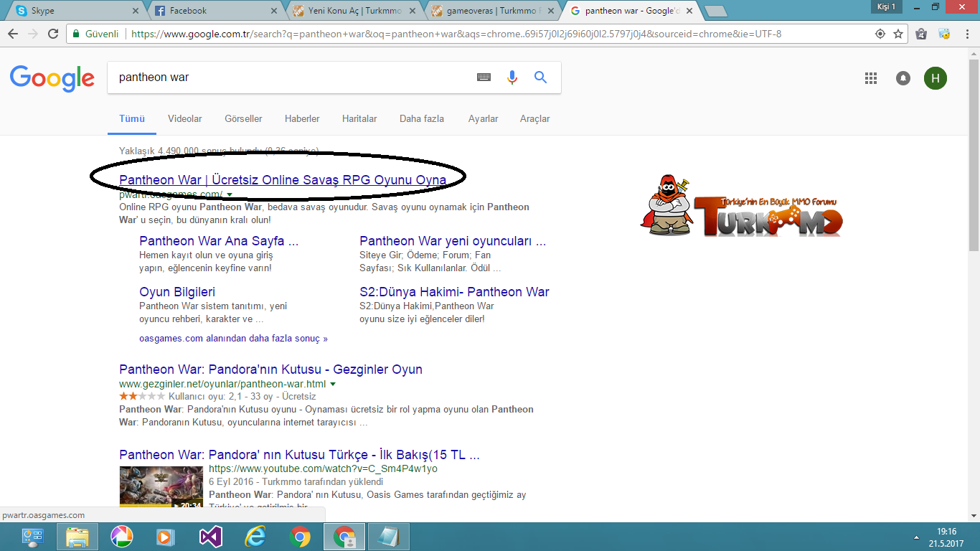The width and height of the screenshot is (980, 551).
Task: Open Control Panel from the taskbar
Action: point(32,537)
